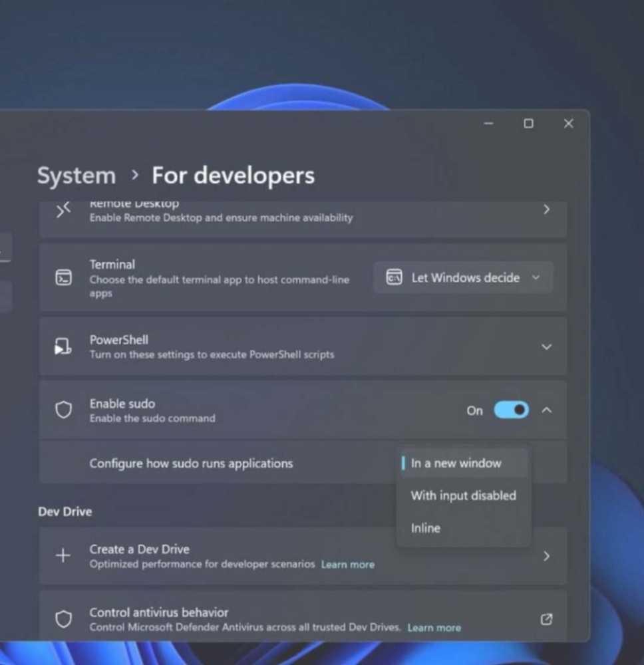Turn off the Enable sudo toggle
The image size is (644, 665).
pyautogui.click(x=511, y=410)
